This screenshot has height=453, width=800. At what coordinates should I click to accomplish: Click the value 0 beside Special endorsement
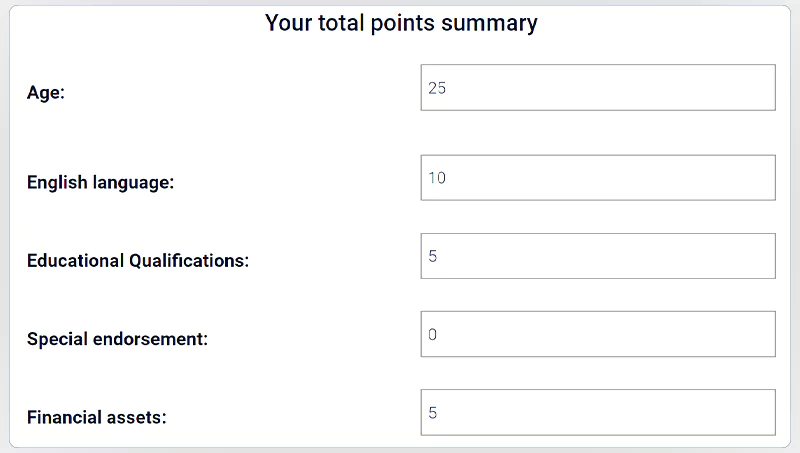[x=433, y=334]
